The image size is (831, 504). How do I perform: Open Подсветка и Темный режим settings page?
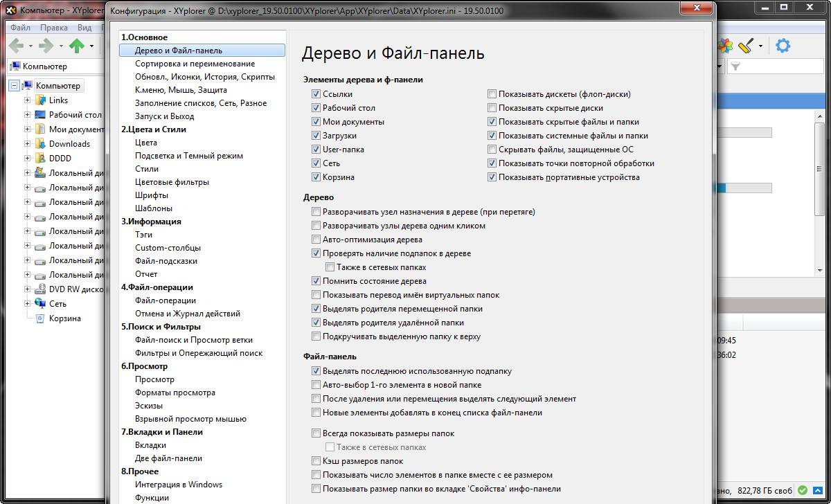click(189, 156)
